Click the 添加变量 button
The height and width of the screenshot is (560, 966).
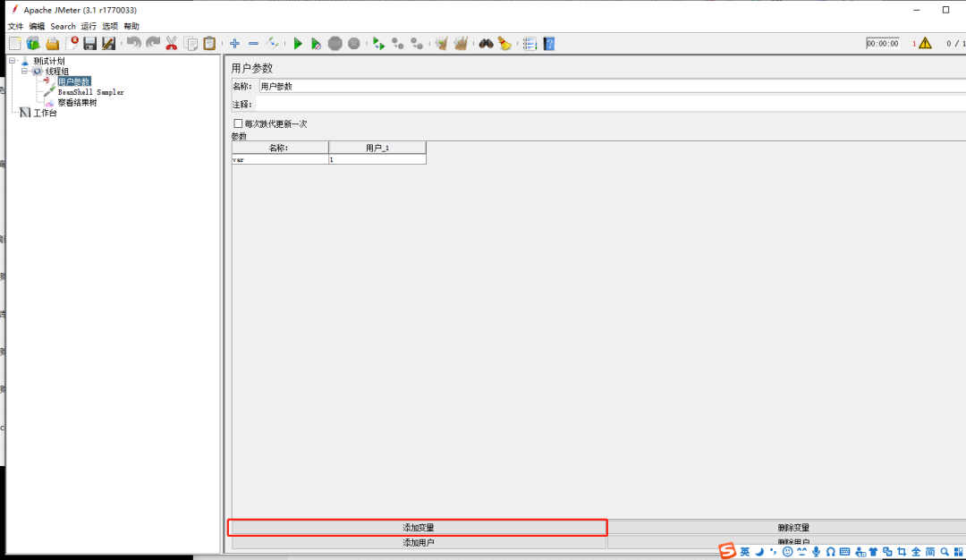coord(419,528)
